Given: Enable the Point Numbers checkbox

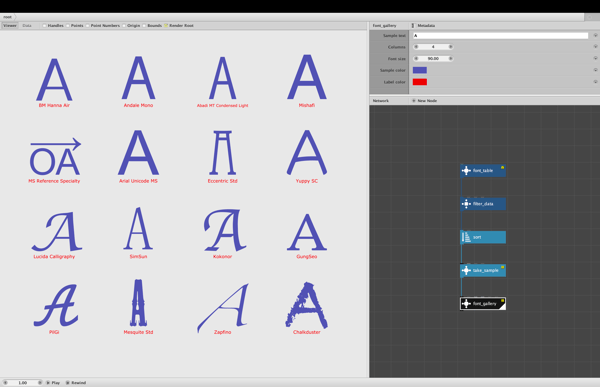Looking at the screenshot, I should click(x=87, y=26).
